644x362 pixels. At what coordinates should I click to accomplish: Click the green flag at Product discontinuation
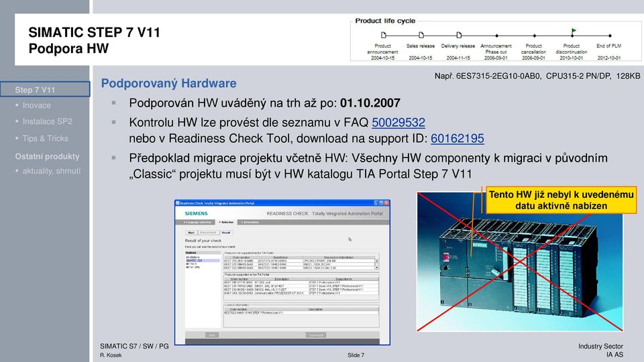[x=574, y=32]
